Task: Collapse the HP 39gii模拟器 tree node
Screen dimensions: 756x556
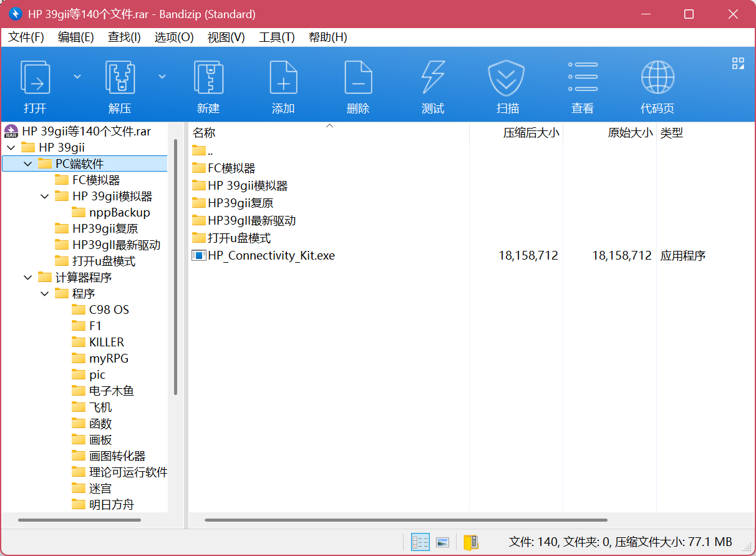Action: (x=44, y=197)
